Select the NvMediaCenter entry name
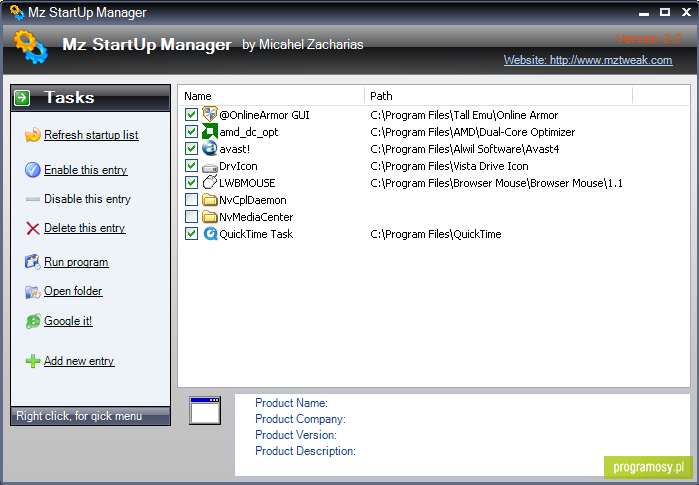This screenshot has width=699, height=485. click(x=256, y=217)
